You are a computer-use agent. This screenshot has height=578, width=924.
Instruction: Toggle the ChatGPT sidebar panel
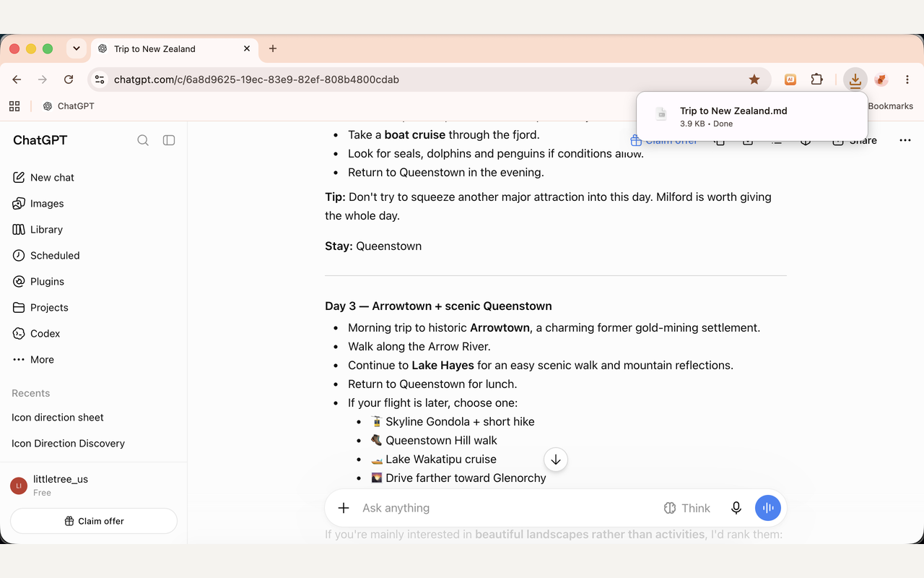point(169,140)
